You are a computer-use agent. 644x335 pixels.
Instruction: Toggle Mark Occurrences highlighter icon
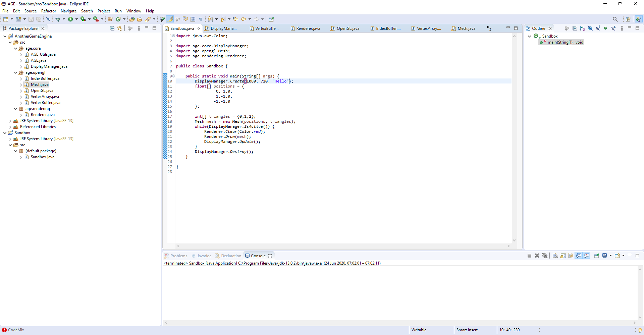click(170, 19)
